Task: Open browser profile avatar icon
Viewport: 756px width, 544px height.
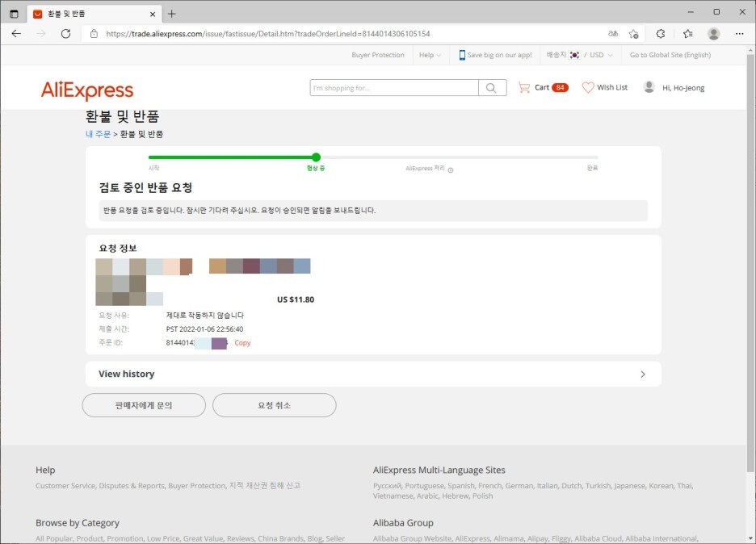Action: (x=713, y=34)
